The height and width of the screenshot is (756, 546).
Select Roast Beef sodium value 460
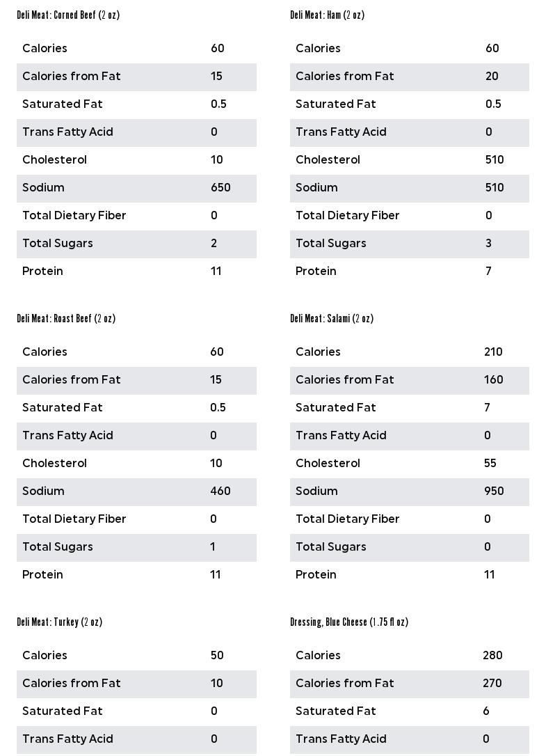(x=220, y=491)
